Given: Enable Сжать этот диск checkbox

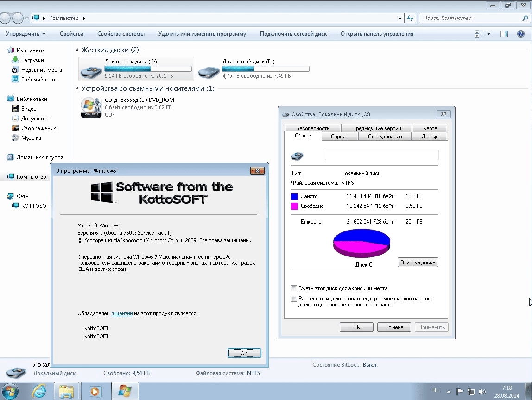Looking at the screenshot, I should tap(294, 288).
